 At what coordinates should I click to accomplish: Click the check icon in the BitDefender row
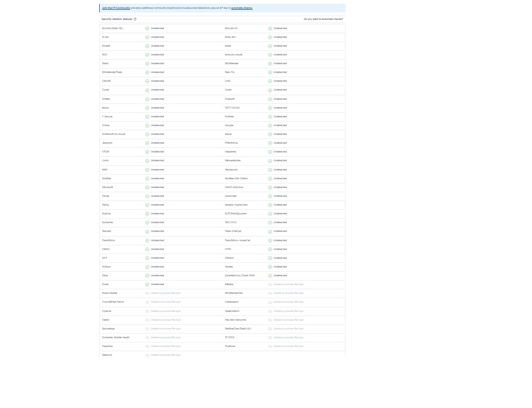click(270, 64)
